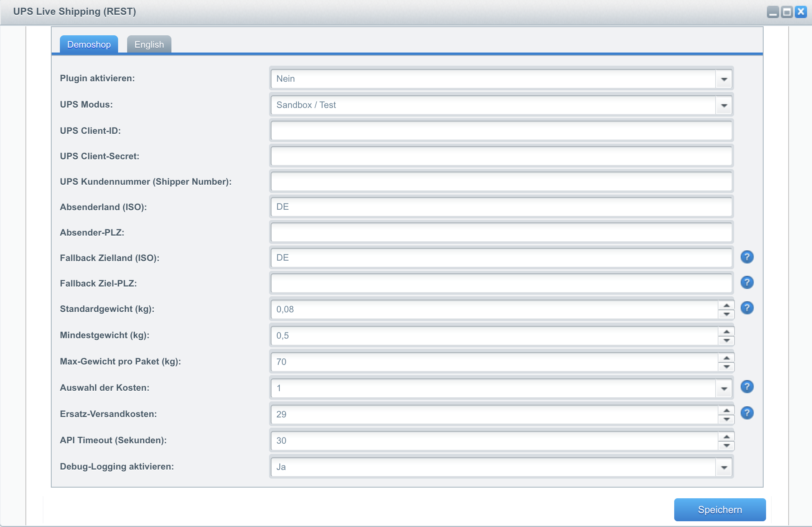Increment API Timeout via stepper arrow
The width and height of the screenshot is (812, 527).
[727, 437]
